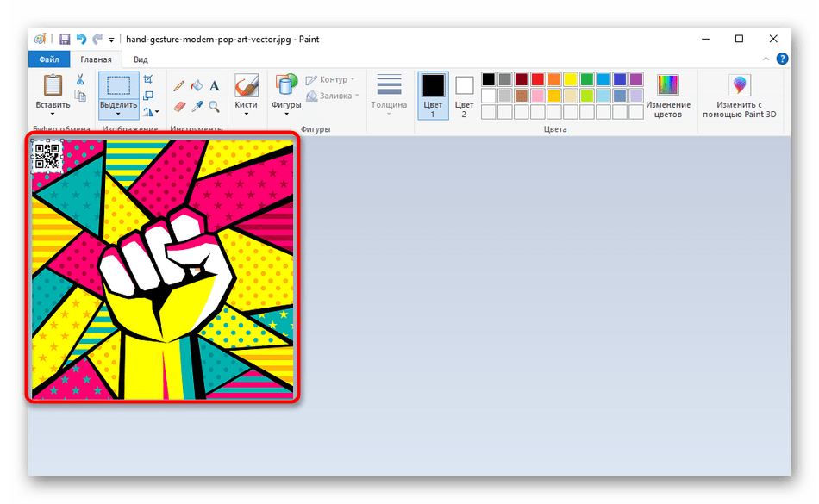Pick the Color picker eyedropper
Viewport: 819px width, 504px height.
197,107
